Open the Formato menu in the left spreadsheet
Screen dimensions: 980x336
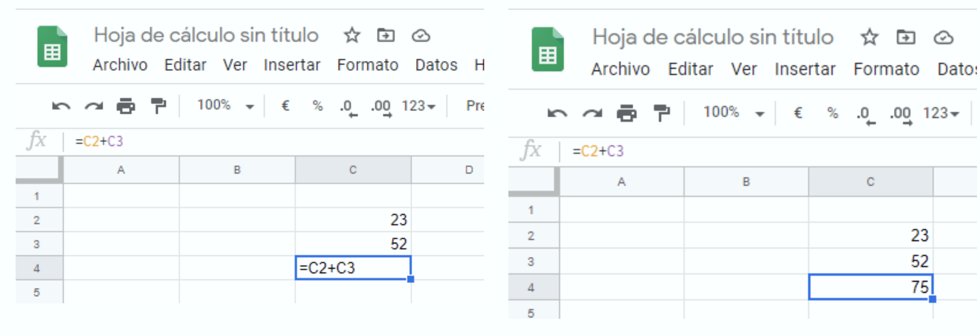pos(367,65)
